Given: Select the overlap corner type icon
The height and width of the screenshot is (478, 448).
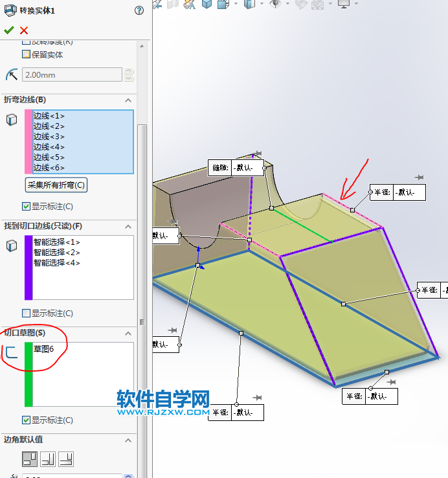Looking at the screenshot, I should coord(48,459).
